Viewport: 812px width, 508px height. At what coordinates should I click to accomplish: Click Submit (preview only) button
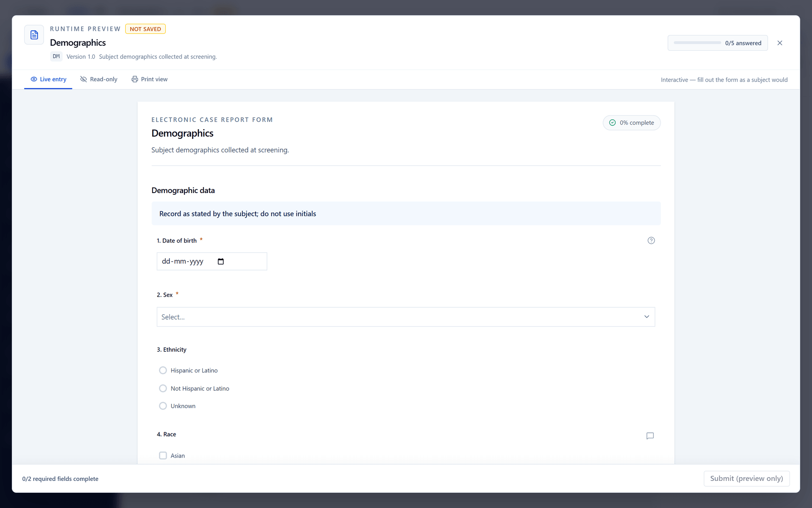(x=746, y=478)
